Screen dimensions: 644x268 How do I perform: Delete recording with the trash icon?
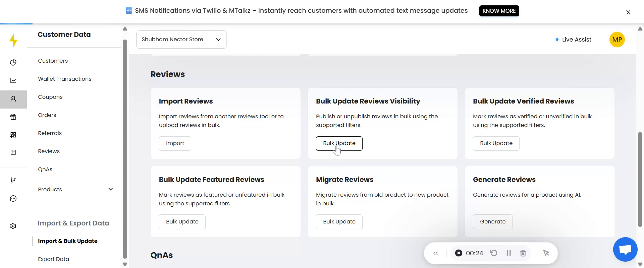523,253
